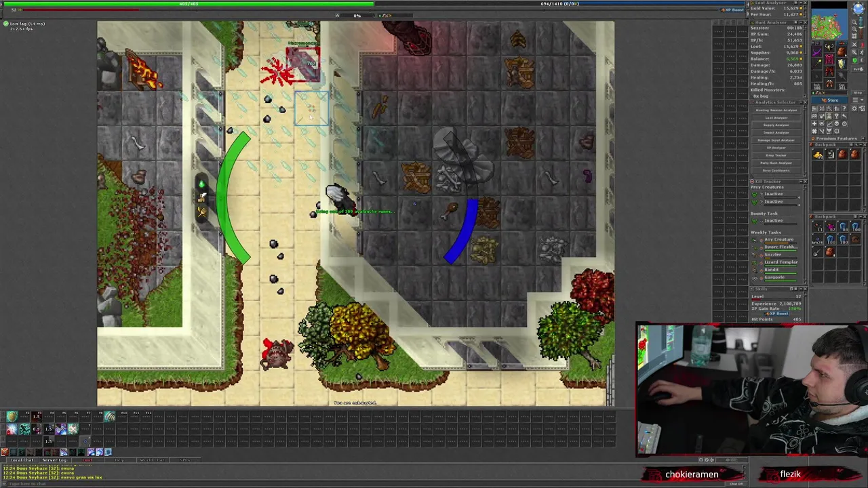The height and width of the screenshot is (488, 868).
Task: Click the gold coins in Backpack
Action: coord(818,155)
